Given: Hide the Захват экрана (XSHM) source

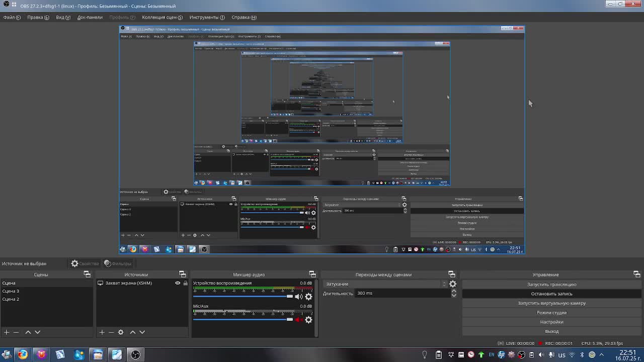Looking at the screenshot, I should click(x=178, y=283).
